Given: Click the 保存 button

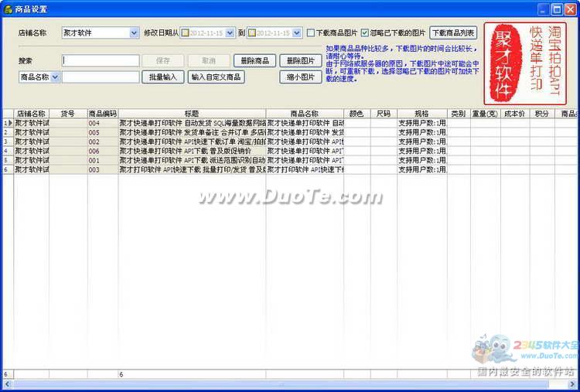Looking at the screenshot, I should coord(162,60).
